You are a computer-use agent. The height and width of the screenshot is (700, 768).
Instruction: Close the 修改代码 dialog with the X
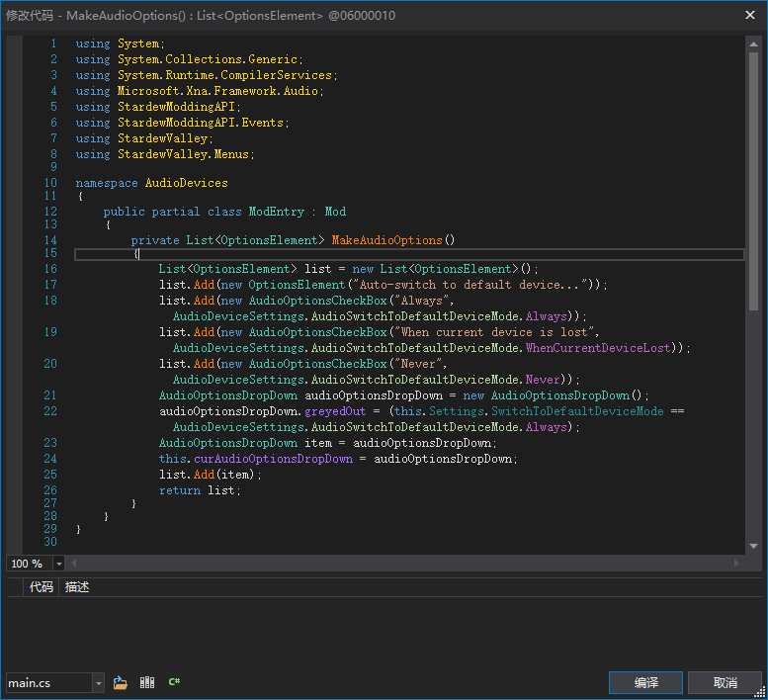point(750,15)
